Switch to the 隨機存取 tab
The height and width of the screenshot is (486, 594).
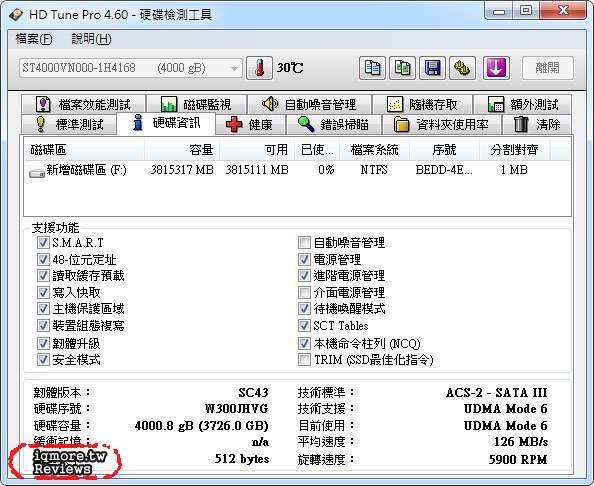pos(422,104)
